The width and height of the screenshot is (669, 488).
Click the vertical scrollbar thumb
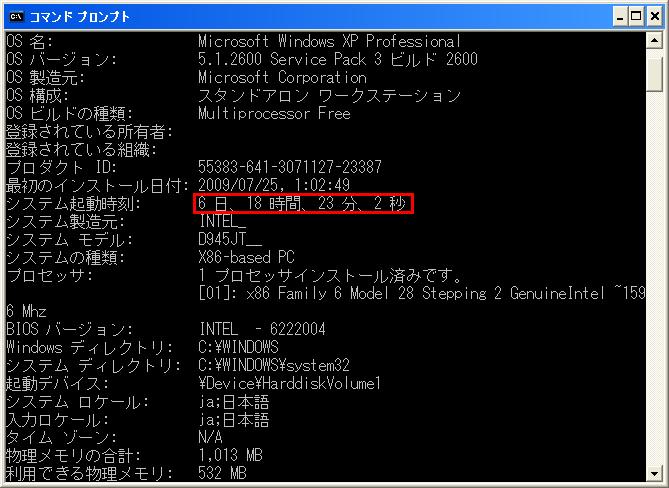pyautogui.click(x=654, y=74)
